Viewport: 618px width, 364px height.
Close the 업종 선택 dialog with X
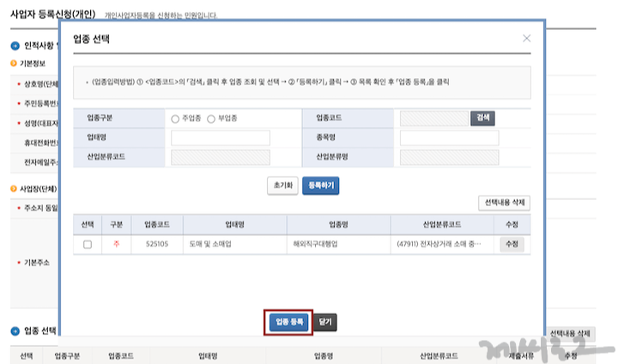(526, 39)
